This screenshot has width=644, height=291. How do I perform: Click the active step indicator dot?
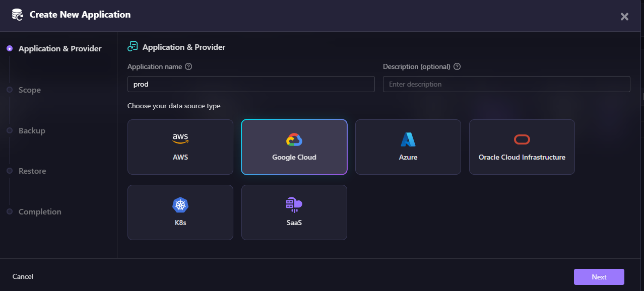10,48
